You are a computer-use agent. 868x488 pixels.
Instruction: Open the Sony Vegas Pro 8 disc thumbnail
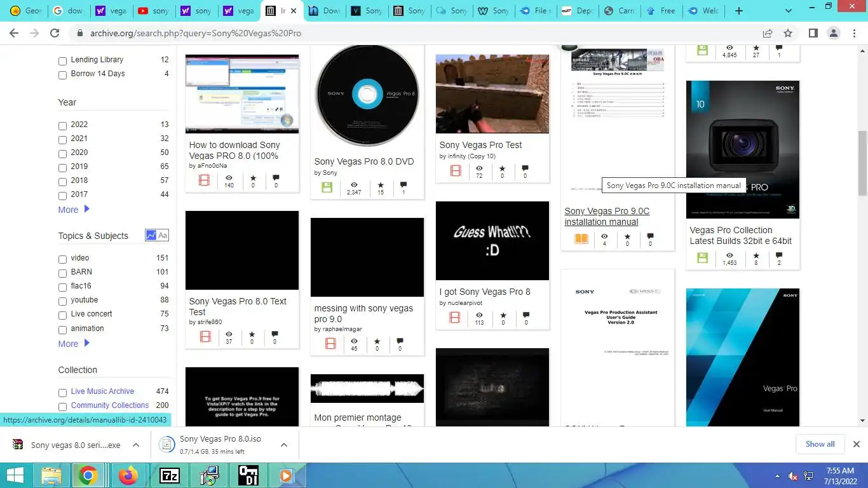(367, 95)
